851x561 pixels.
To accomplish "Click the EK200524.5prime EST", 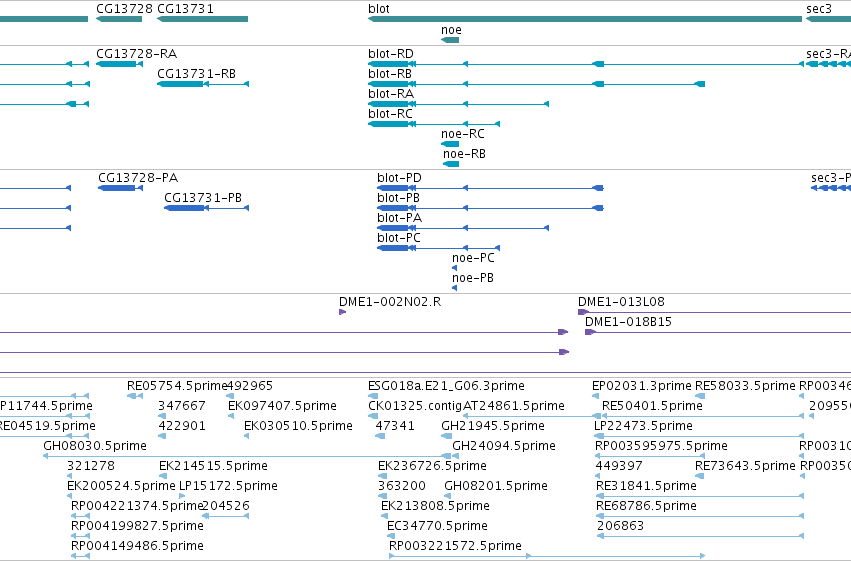I will (70, 496).
